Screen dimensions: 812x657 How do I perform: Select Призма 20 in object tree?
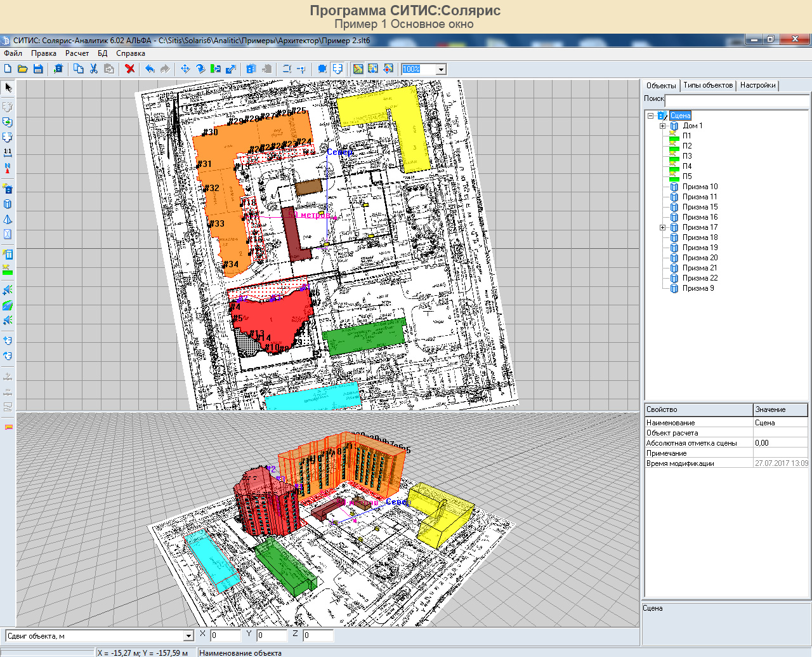(x=700, y=258)
